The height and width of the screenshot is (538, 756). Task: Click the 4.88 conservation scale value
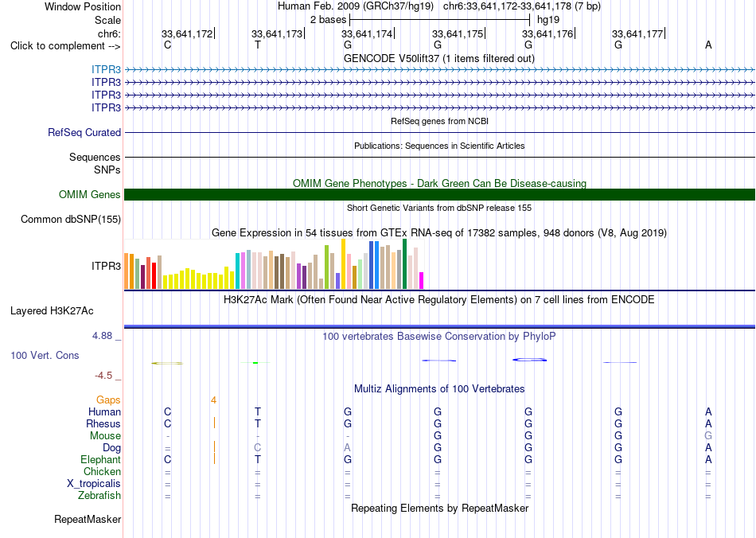click(x=102, y=336)
